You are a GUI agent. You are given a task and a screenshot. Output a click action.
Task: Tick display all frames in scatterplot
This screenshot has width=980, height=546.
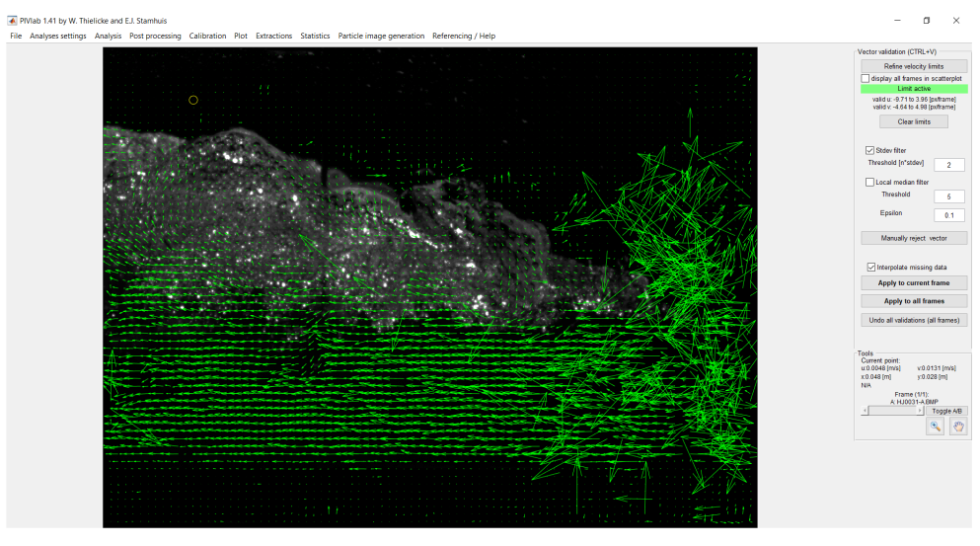point(866,78)
